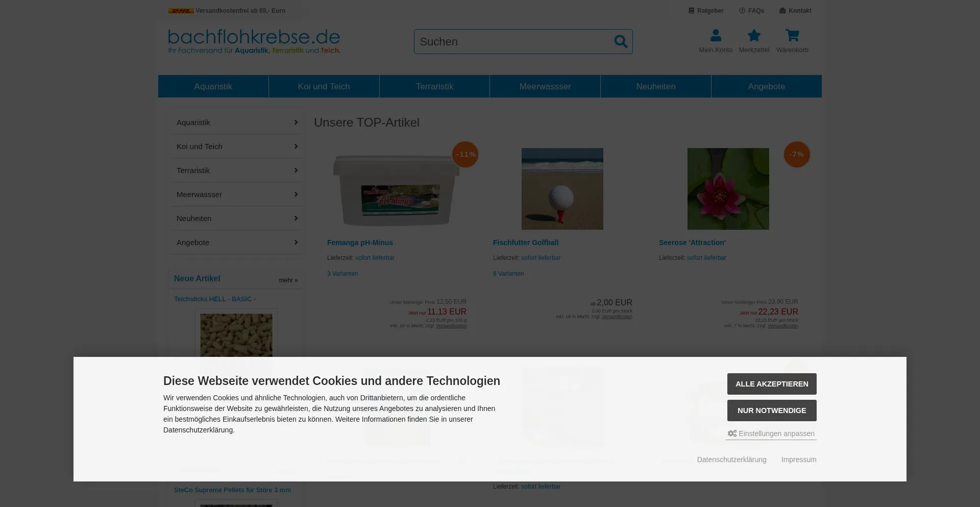The height and width of the screenshot is (507, 980).
Task: Expand Aquaristik sidebar chevron
Action: [296, 122]
